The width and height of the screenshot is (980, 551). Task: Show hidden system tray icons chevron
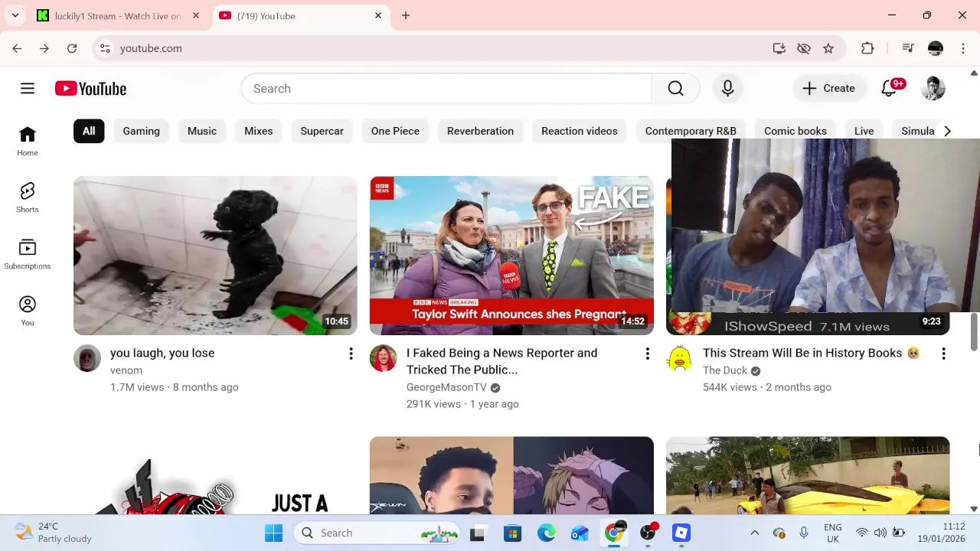754,533
